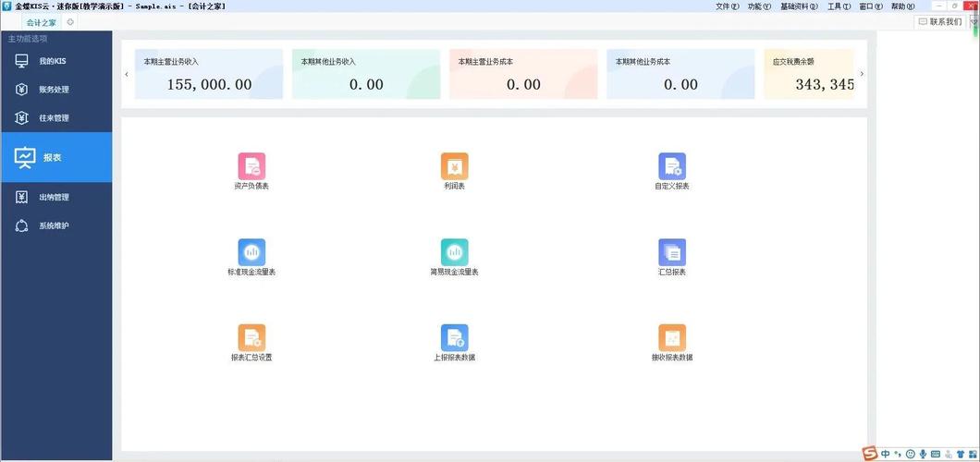Open the 资产负债表 report icon
980x462 pixels.
(251, 166)
